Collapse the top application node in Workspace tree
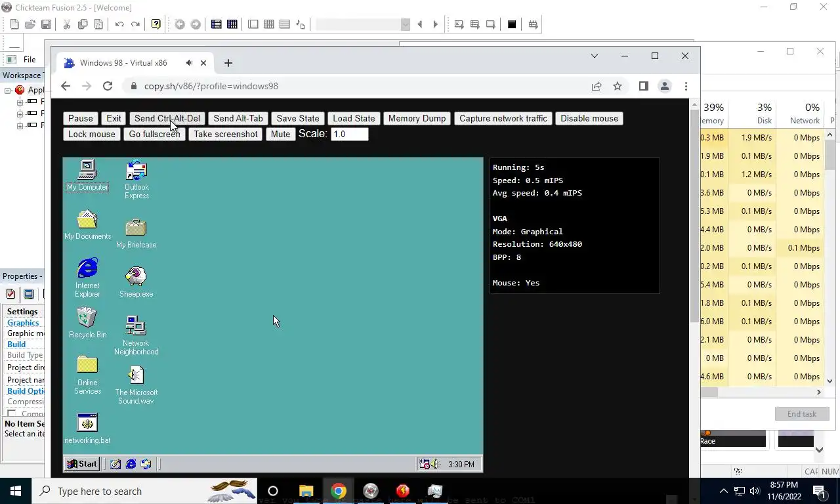The height and width of the screenshot is (504, 840). [8, 91]
